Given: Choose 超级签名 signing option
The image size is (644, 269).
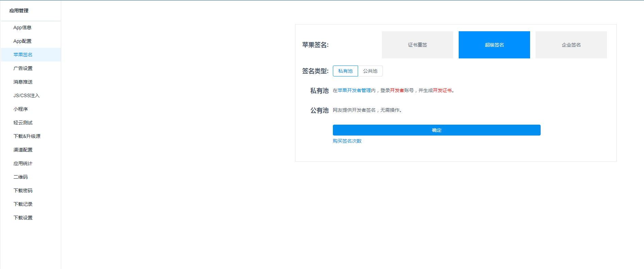Looking at the screenshot, I should point(494,45).
